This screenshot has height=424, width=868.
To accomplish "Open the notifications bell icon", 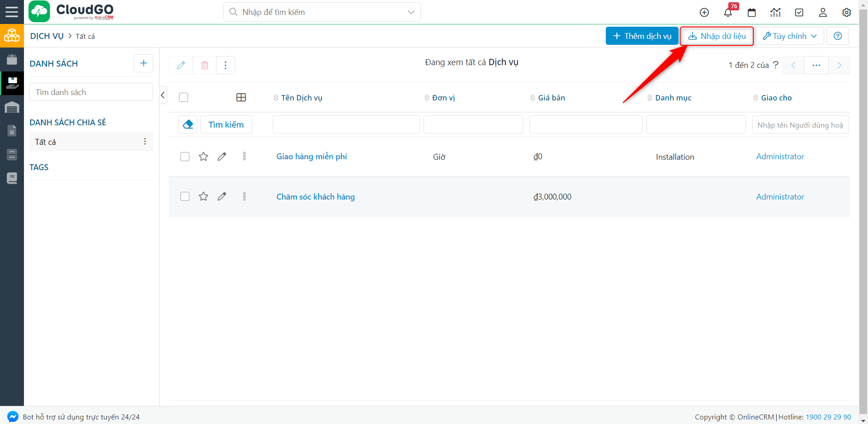I will (728, 13).
